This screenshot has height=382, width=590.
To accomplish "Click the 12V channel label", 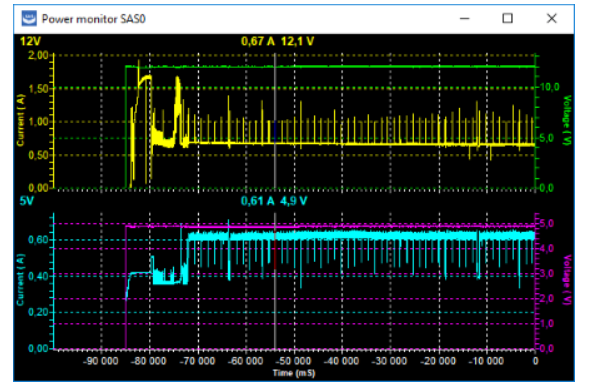I will tap(30, 41).
